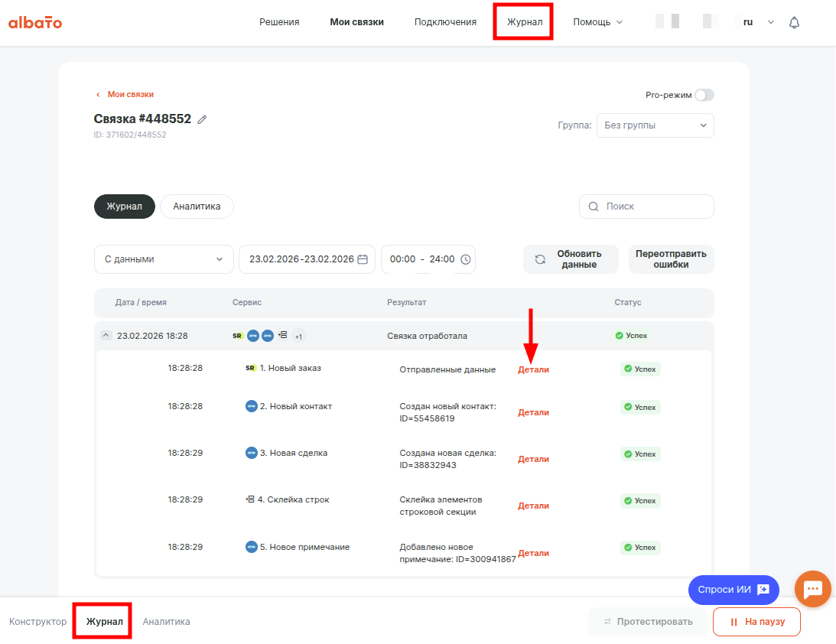
Task: Enable the Pro-режим toggle
Action: pos(704,95)
